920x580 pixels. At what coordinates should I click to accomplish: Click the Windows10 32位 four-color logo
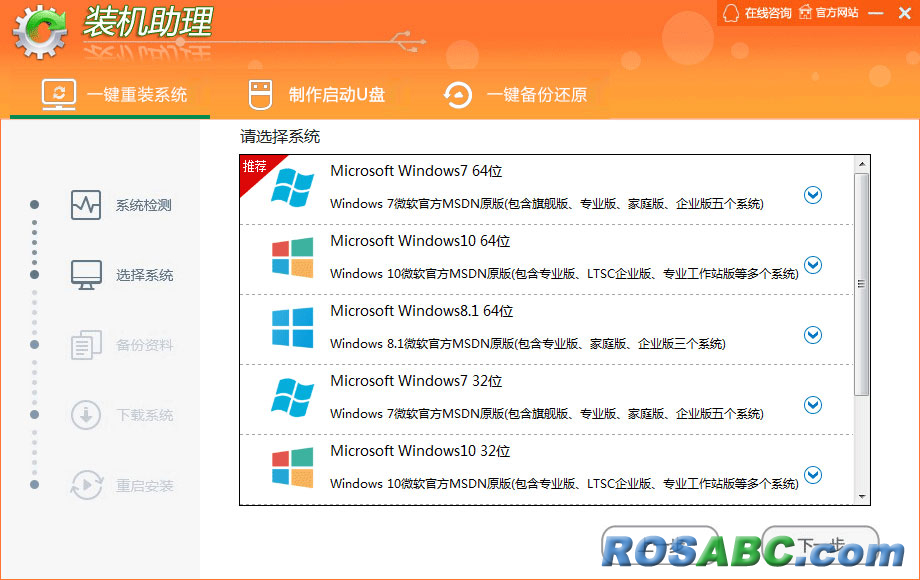[x=292, y=467]
